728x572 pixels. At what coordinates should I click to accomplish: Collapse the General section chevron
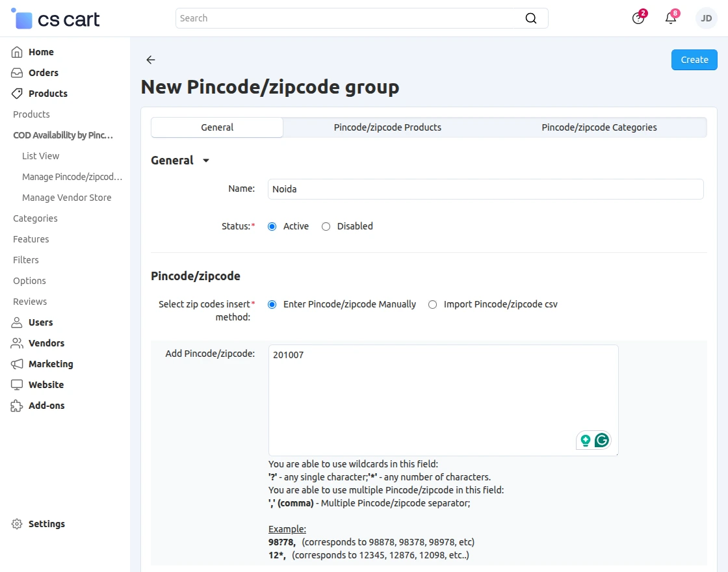(206, 161)
